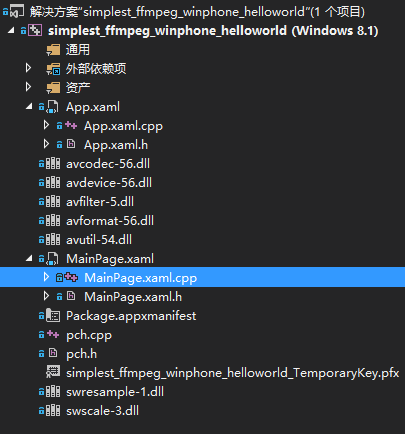Click the C++ icon beside MainPage.xaml.cpp
Screen dimensions: 405x434
click(71, 277)
